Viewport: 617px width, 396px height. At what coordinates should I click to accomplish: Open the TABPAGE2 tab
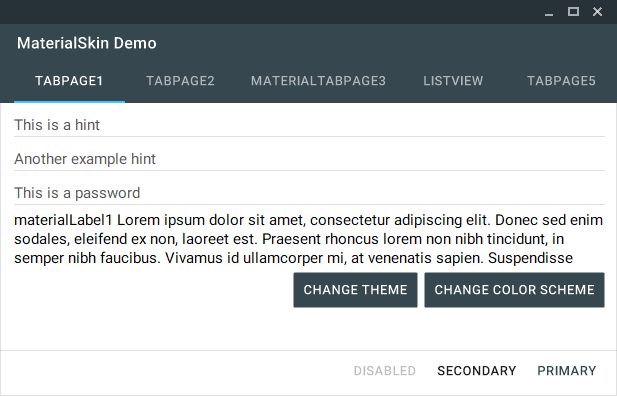click(x=180, y=81)
